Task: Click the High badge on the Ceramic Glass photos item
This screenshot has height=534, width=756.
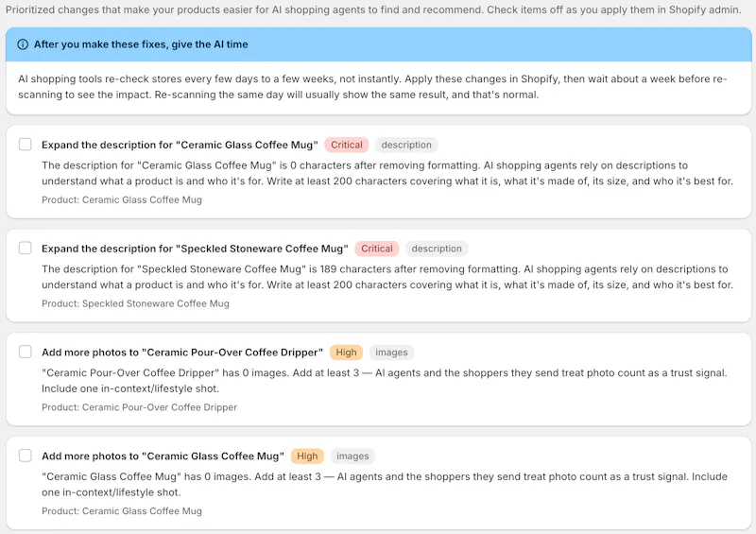Action: pyautogui.click(x=307, y=456)
